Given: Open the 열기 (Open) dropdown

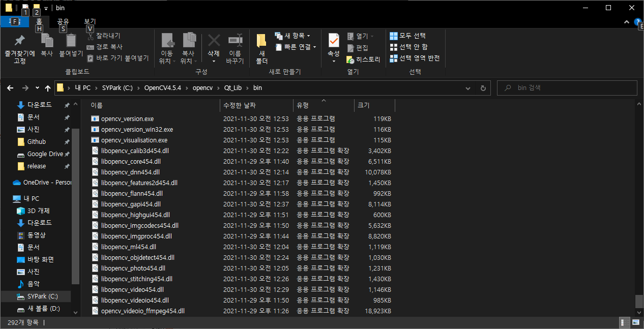Looking at the screenshot, I should coord(361,36).
